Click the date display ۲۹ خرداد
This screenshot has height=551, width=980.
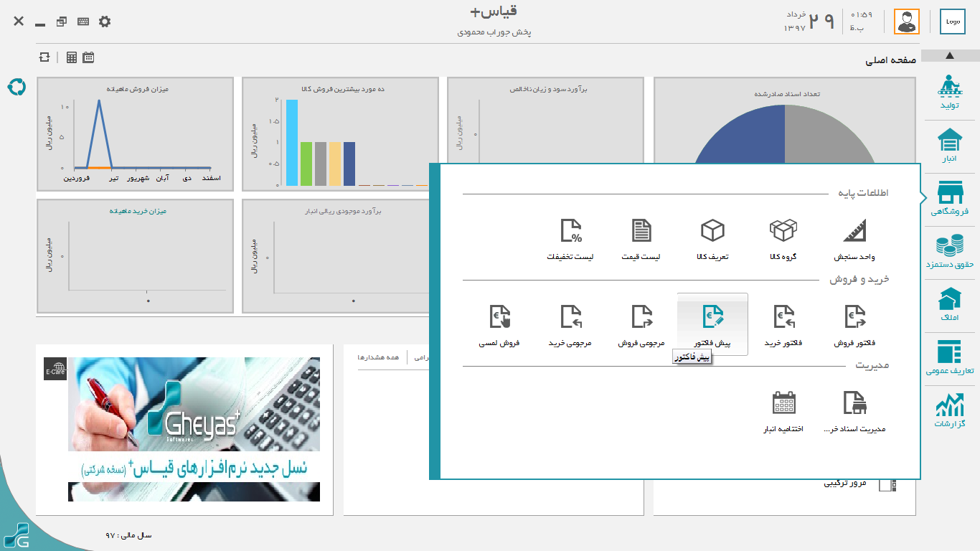[809, 22]
